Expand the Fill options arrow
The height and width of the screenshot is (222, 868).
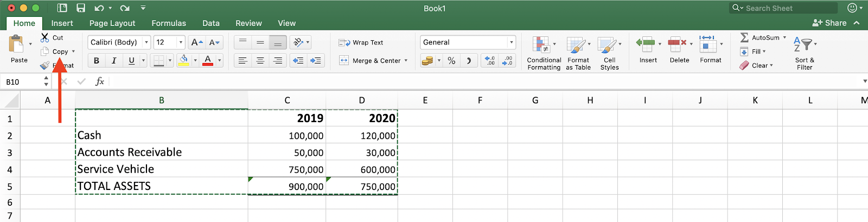click(x=764, y=52)
